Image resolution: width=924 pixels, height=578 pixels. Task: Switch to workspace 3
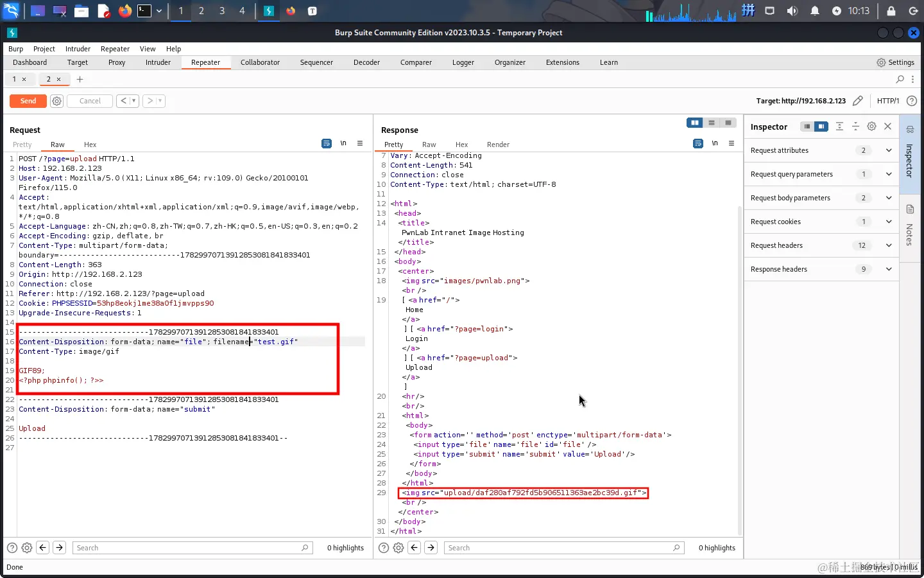point(222,11)
